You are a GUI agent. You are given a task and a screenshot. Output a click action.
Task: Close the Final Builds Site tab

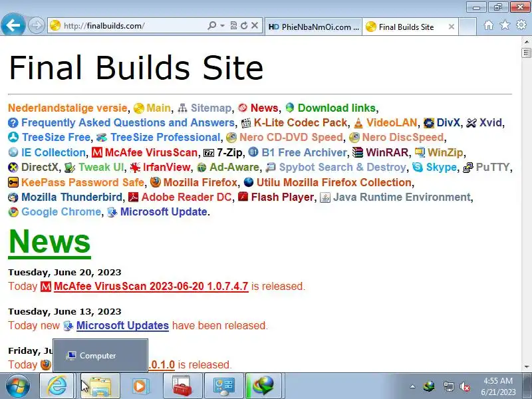(x=452, y=27)
